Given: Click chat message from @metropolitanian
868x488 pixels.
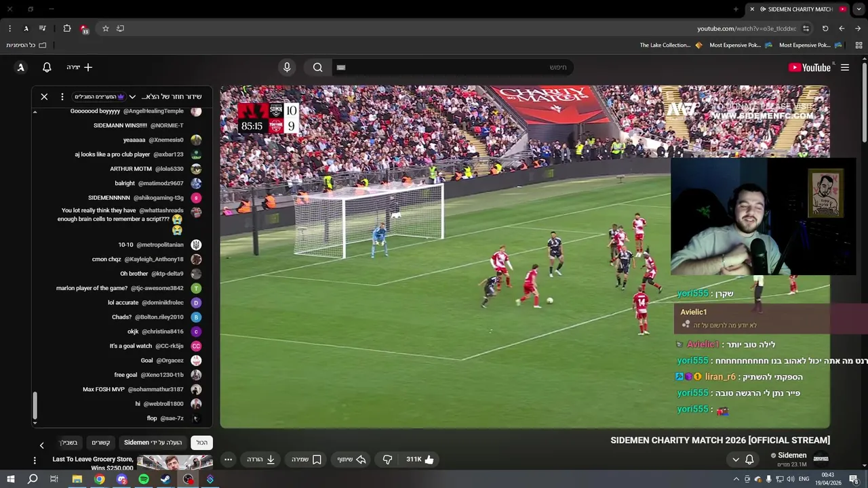Looking at the screenshot, I should pos(151,245).
